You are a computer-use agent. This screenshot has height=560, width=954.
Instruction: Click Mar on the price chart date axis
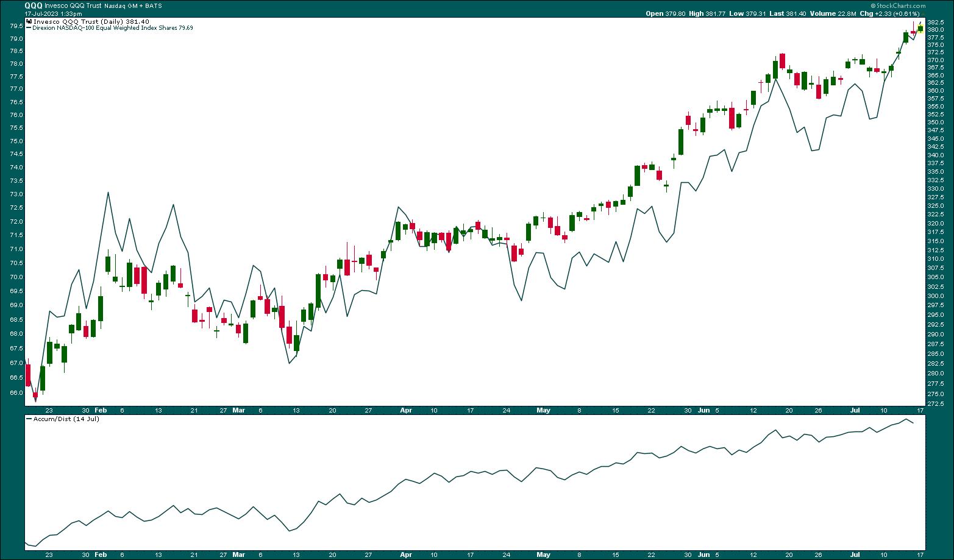pos(239,411)
